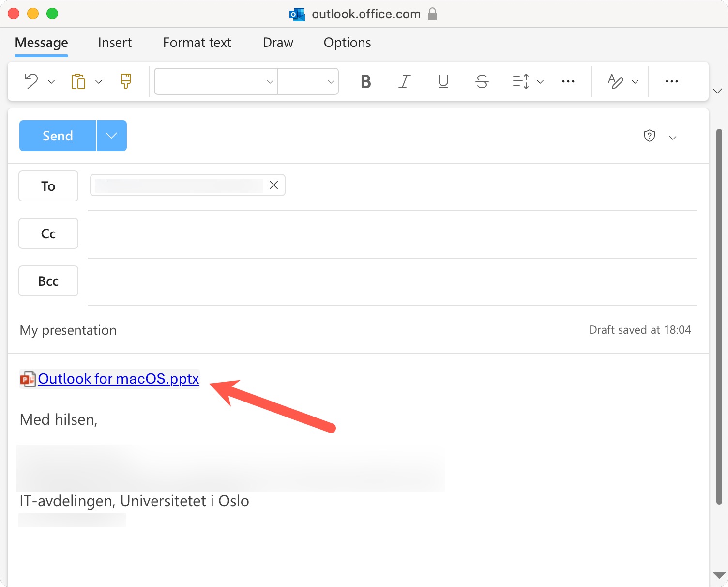The height and width of the screenshot is (587, 728).
Task: Click the Outlook icon in title bar
Action: click(297, 15)
